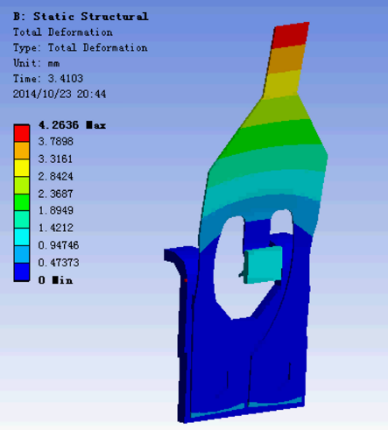388x430 pixels.
Task: Select the '2.8424' legend value
Action: pyautogui.click(x=56, y=176)
